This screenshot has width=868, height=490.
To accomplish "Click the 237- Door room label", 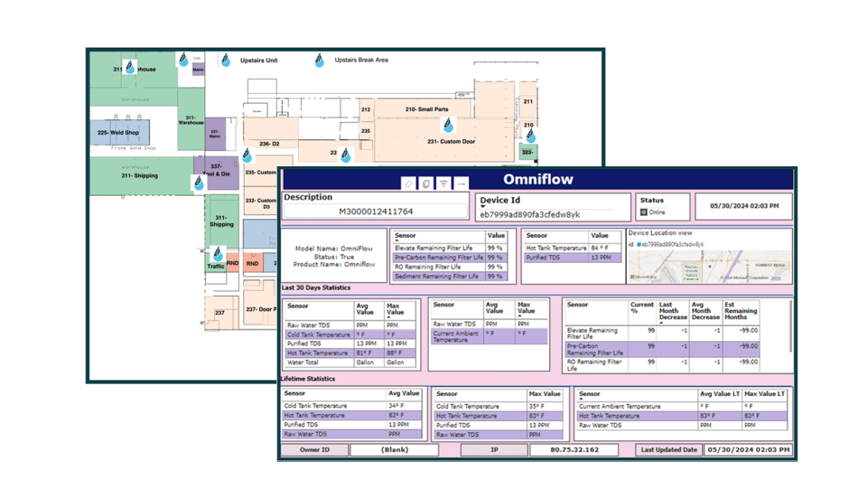I will (261, 309).
